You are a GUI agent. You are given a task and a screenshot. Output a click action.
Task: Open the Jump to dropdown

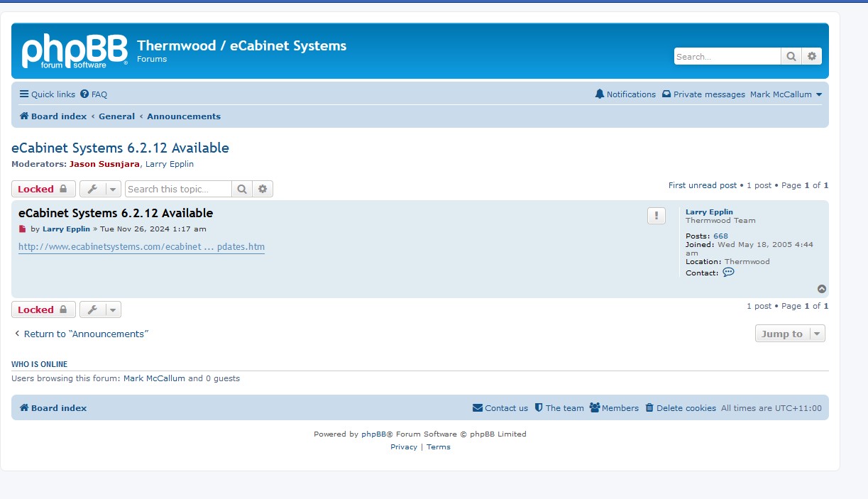[789, 334]
